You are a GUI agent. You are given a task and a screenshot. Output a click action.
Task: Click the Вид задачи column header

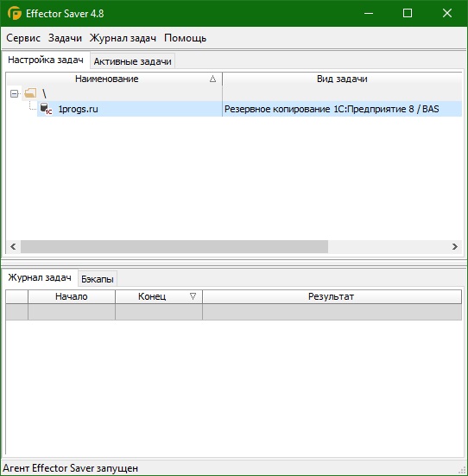pyautogui.click(x=342, y=79)
